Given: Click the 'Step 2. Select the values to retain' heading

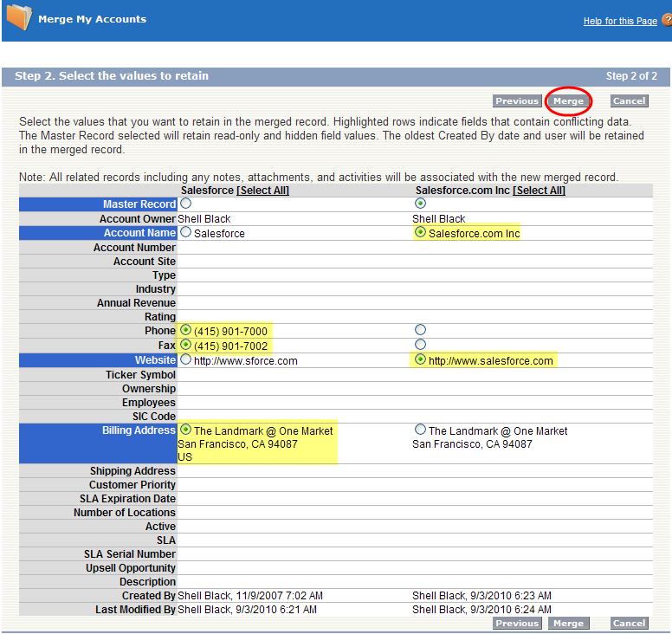Looking at the screenshot, I should pyautogui.click(x=112, y=76).
